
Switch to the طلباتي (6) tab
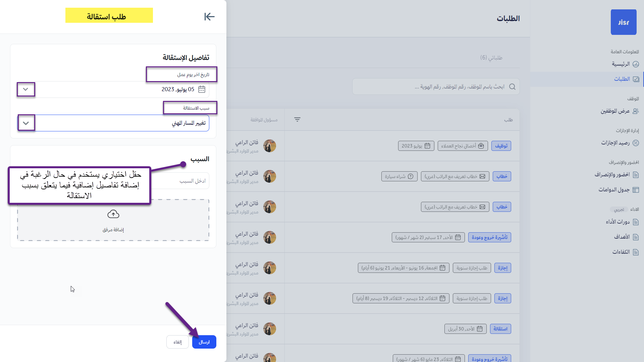[x=491, y=58]
